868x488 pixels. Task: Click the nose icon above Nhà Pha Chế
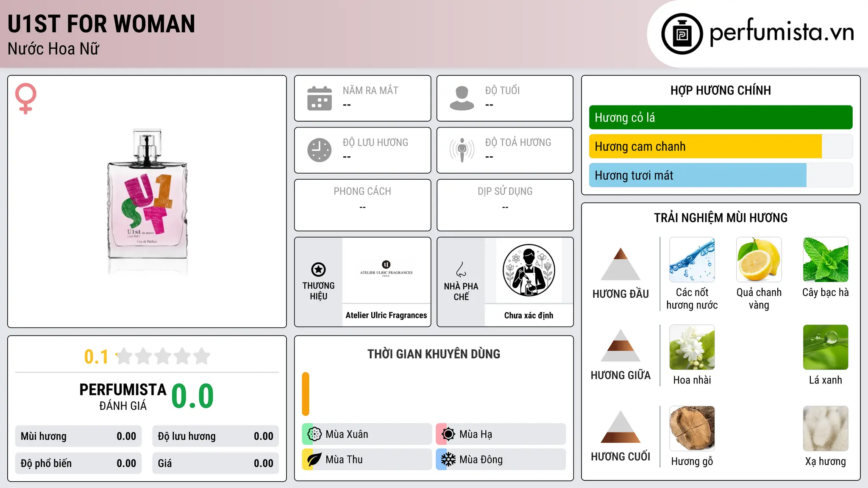(461, 269)
